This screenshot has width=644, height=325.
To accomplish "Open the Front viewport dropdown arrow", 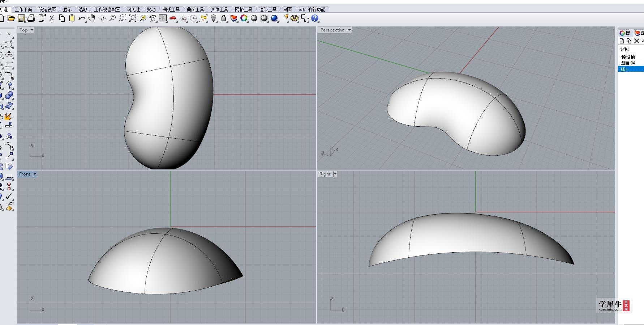I will pyautogui.click(x=35, y=174).
